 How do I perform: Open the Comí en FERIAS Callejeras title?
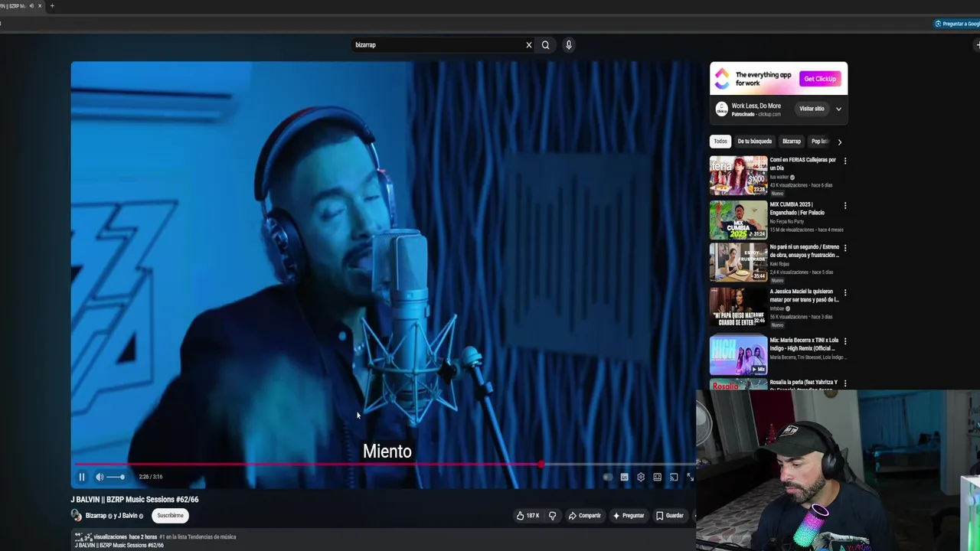pyautogui.click(x=803, y=164)
